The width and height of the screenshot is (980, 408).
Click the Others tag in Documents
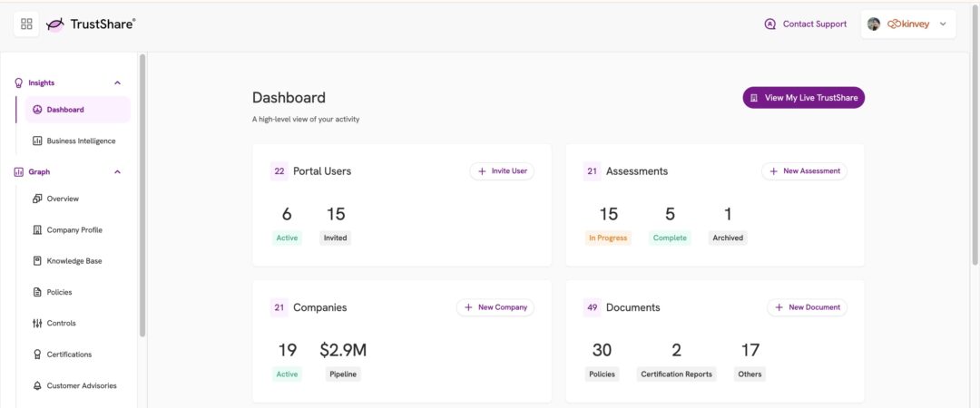tap(750, 374)
